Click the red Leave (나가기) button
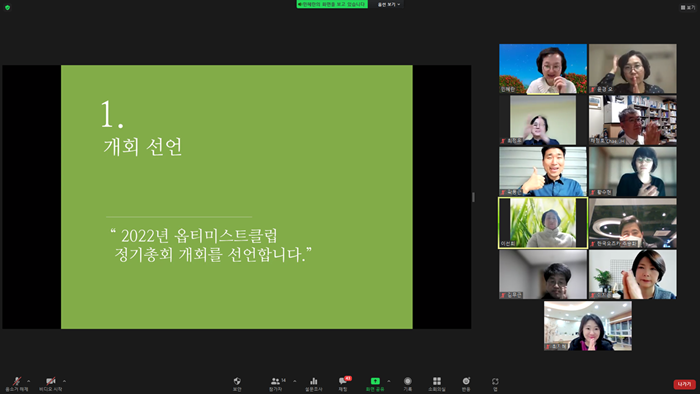The image size is (700, 394). (684, 384)
